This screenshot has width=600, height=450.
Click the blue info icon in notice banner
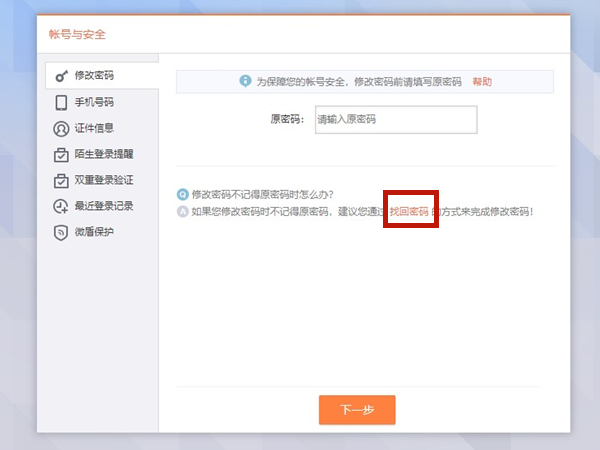click(245, 81)
